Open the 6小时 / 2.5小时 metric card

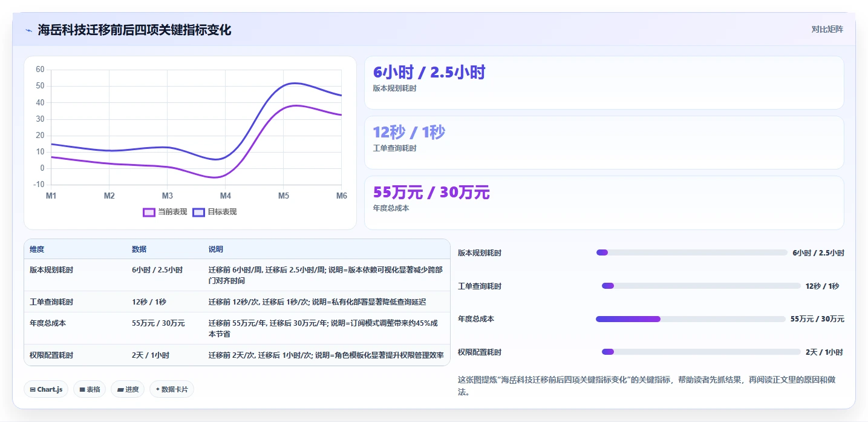(604, 82)
